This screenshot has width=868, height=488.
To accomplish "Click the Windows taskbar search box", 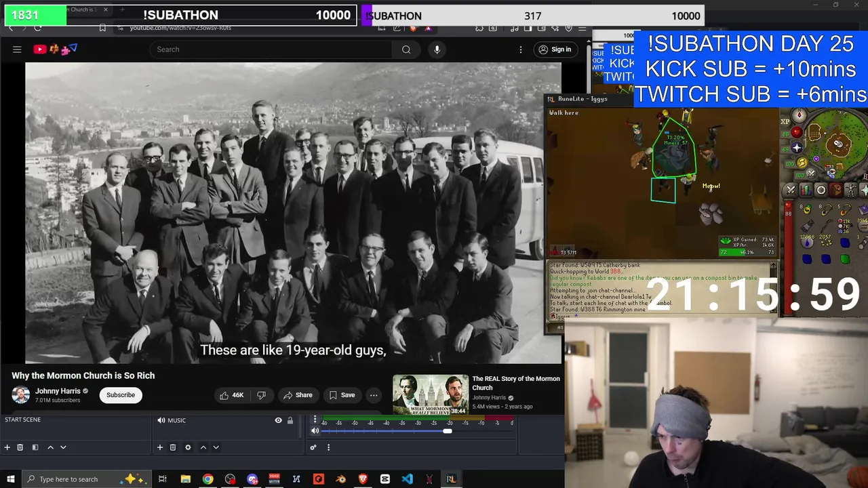I will point(87,479).
